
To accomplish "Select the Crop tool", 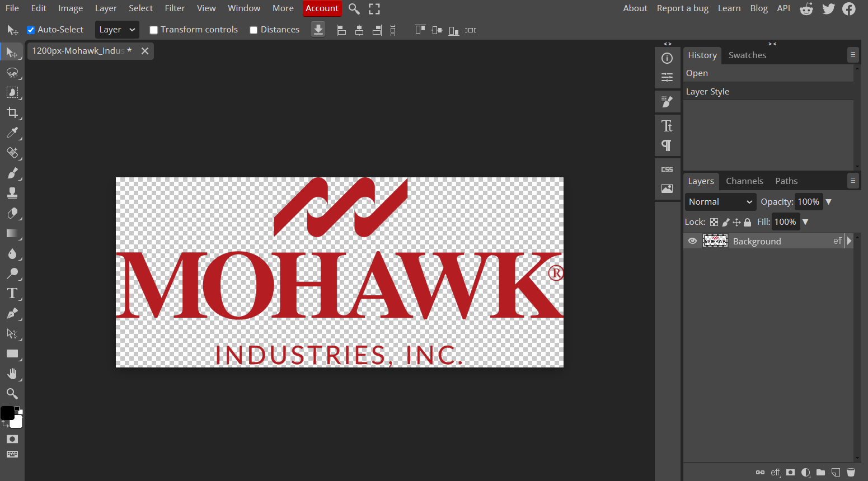I will [12, 113].
